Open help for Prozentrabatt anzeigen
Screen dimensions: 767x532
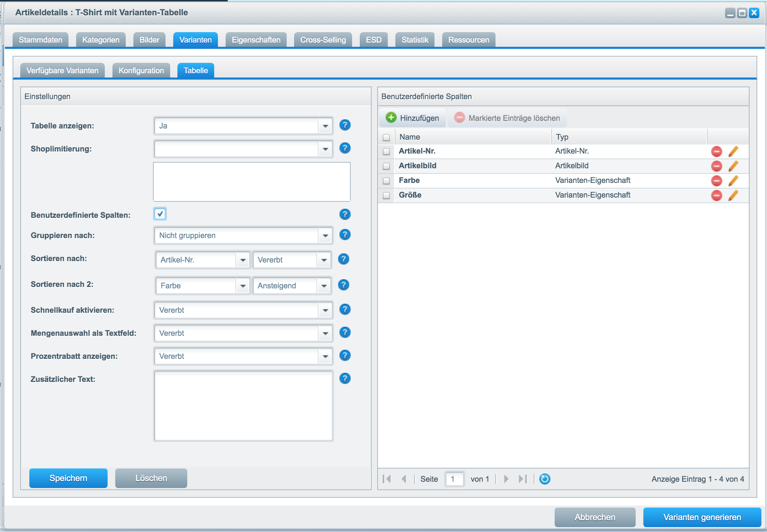tap(345, 355)
